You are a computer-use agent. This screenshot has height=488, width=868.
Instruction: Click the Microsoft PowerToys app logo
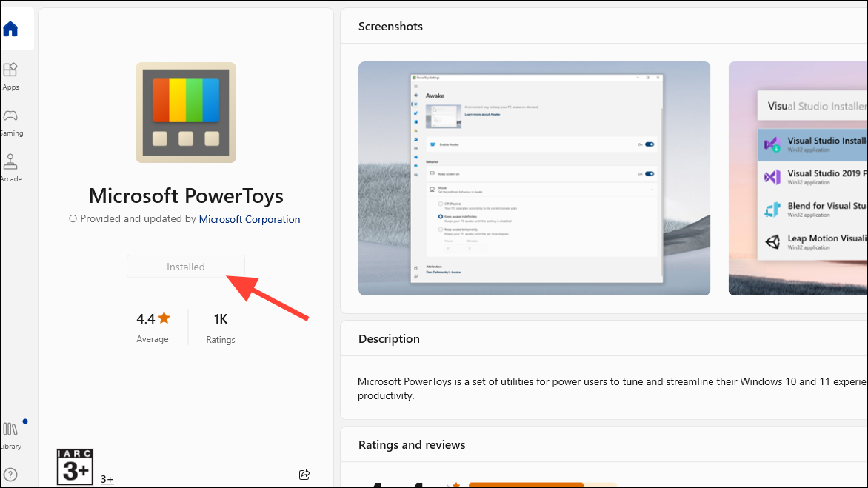pos(186,113)
